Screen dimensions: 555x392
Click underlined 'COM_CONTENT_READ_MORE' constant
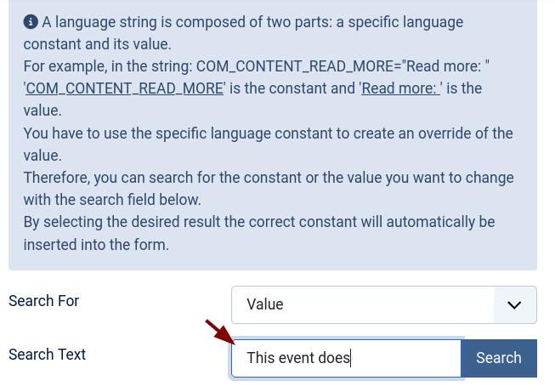[x=125, y=88]
